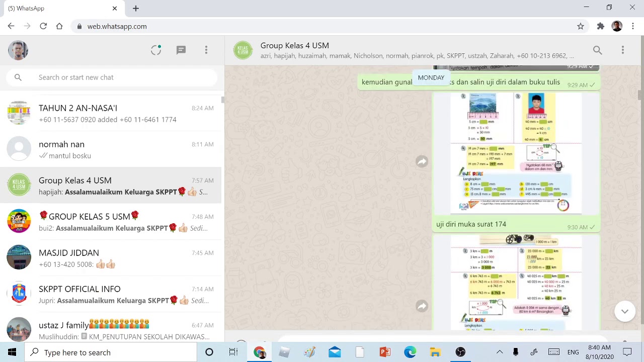Jump to latest messages down-arrow button
This screenshot has height=362, width=644.
point(625,311)
